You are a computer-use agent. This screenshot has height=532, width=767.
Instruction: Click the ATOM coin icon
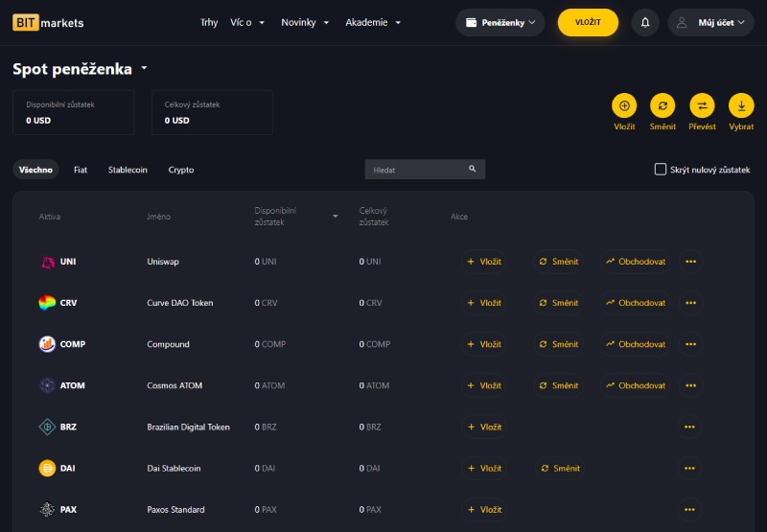point(47,385)
